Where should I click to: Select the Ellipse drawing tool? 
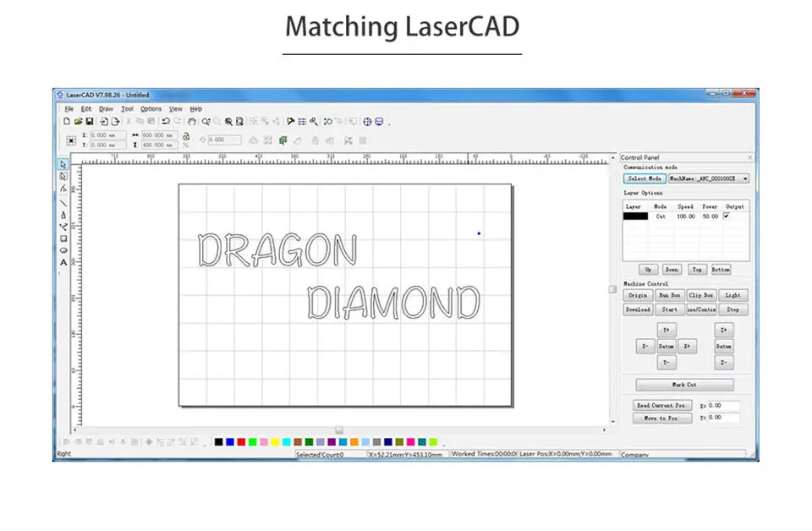coord(63,250)
